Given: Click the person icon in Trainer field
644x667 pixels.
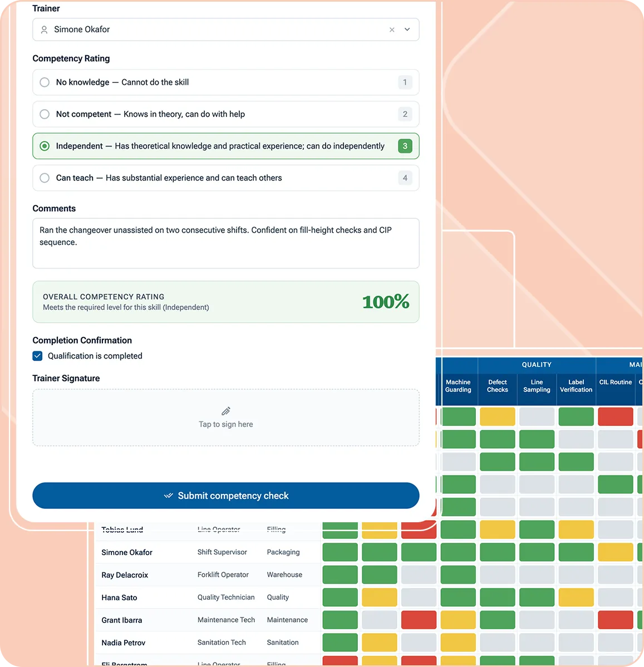Looking at the screenshot, I should [44, 30].
